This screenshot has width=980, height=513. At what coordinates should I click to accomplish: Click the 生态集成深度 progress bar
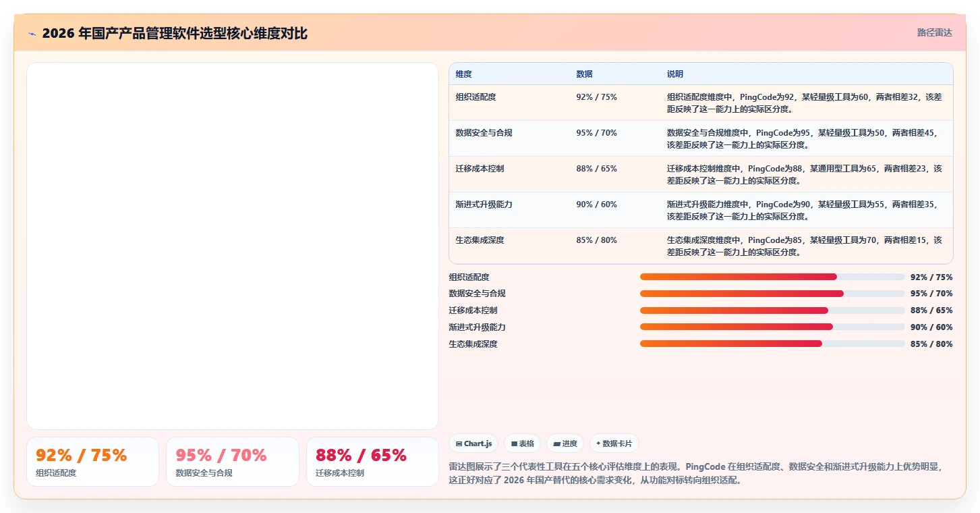(x=772, y=344)
